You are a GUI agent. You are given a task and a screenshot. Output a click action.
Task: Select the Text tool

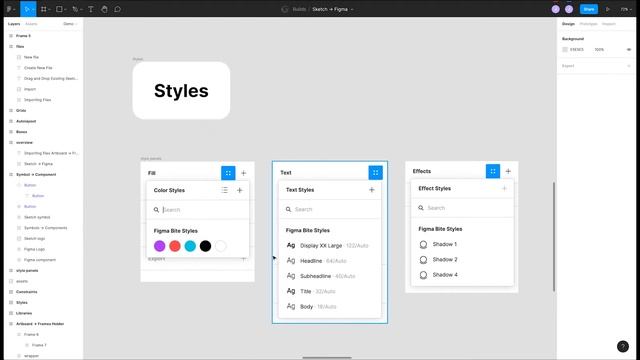[91, 9]
